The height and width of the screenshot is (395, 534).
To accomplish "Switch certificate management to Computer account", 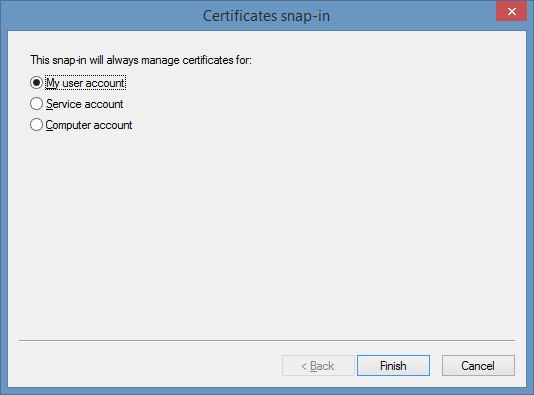I will tap(36, 125).
